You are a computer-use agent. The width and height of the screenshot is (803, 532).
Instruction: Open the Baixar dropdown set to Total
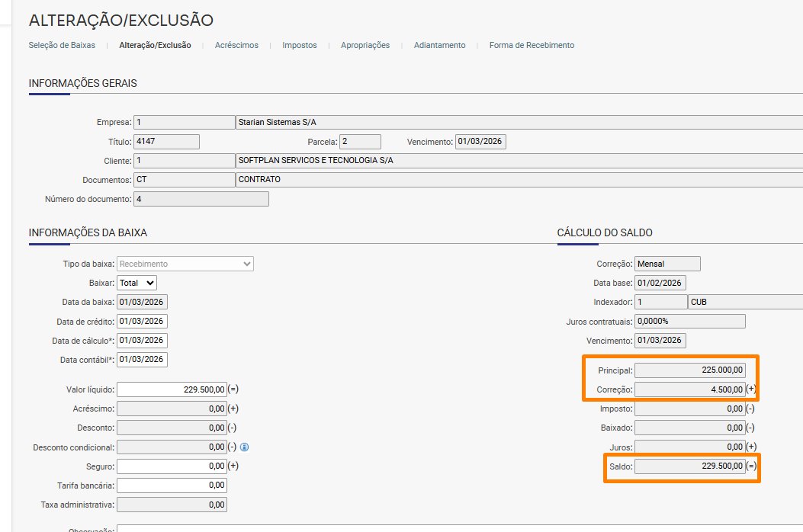point(137,283)
